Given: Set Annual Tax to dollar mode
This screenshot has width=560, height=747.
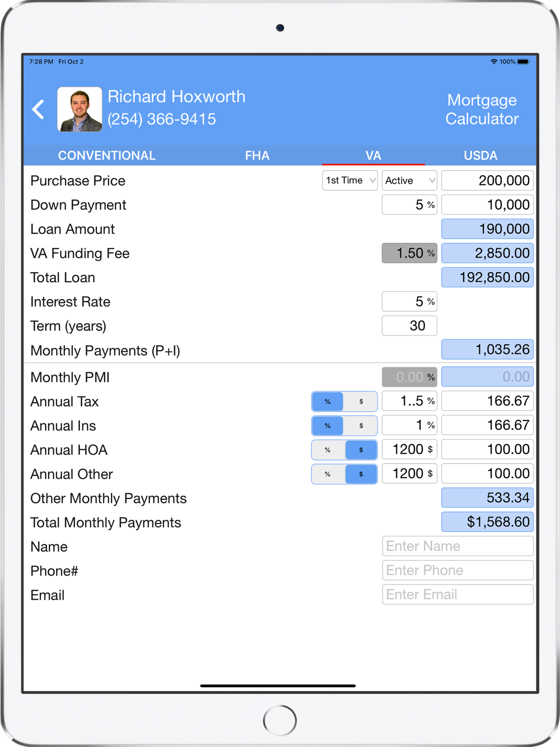Looking at the screenshot, I should tap(361, 401).
